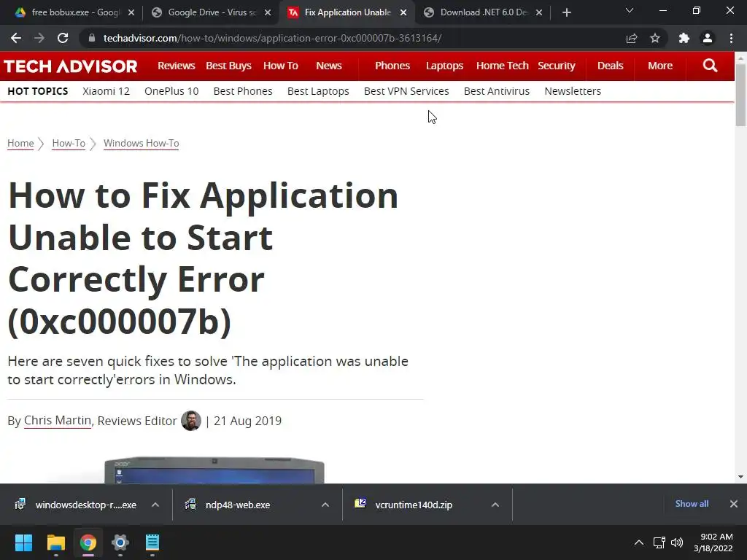Open Chrome's three-dot menu
The height and width of the screenshot is (560, 747).
click(731, 38)
